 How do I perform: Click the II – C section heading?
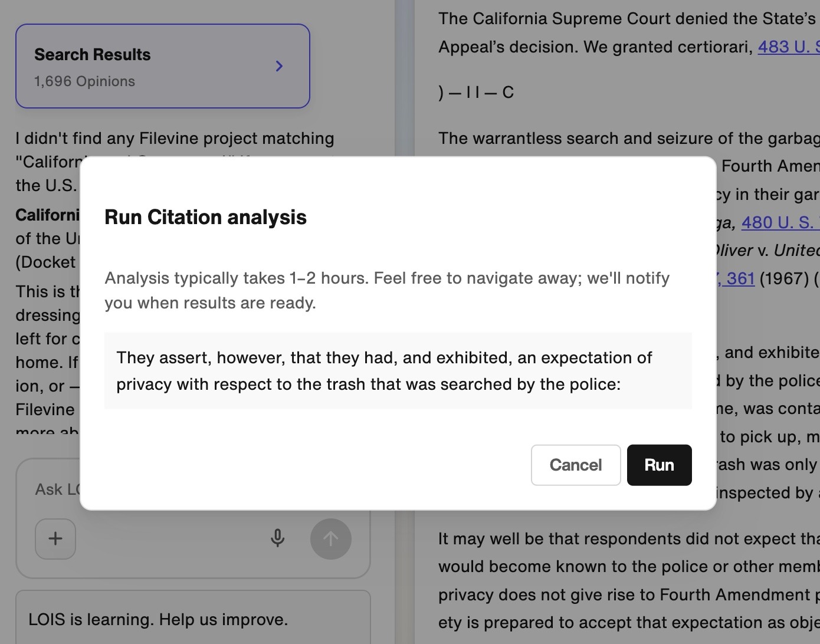(476, 93)
